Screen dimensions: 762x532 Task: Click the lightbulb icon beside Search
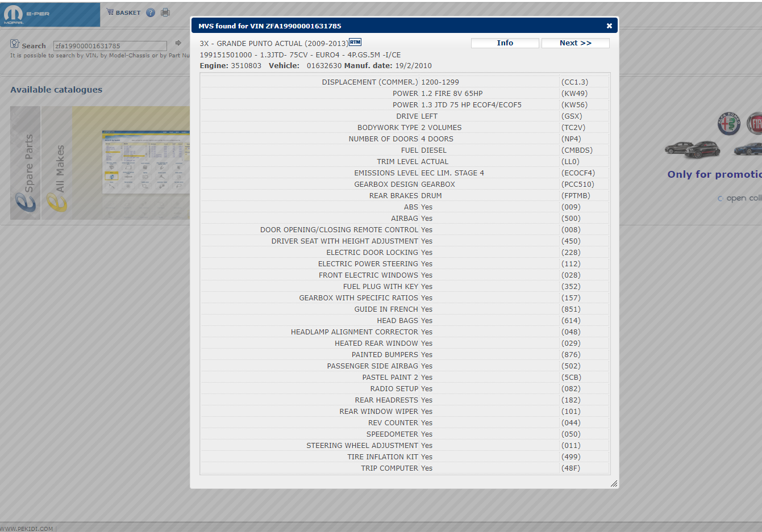tap(15, 44)
